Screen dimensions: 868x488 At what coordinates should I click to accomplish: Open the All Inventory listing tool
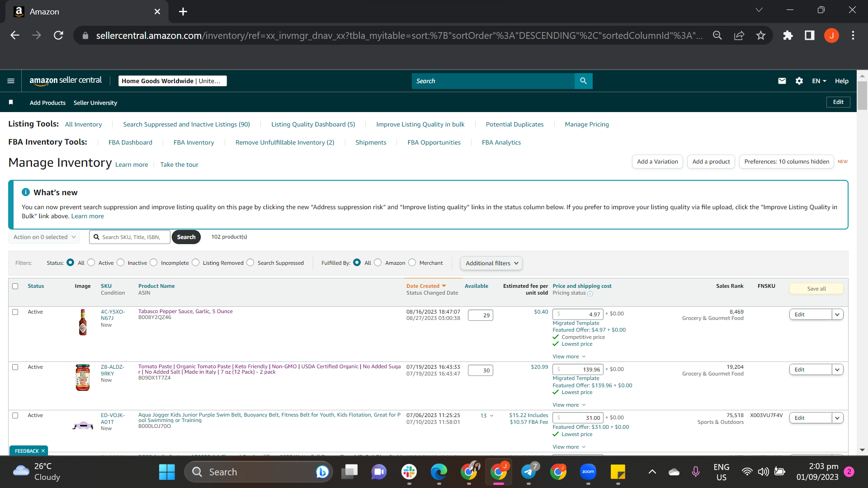(83, 124)
